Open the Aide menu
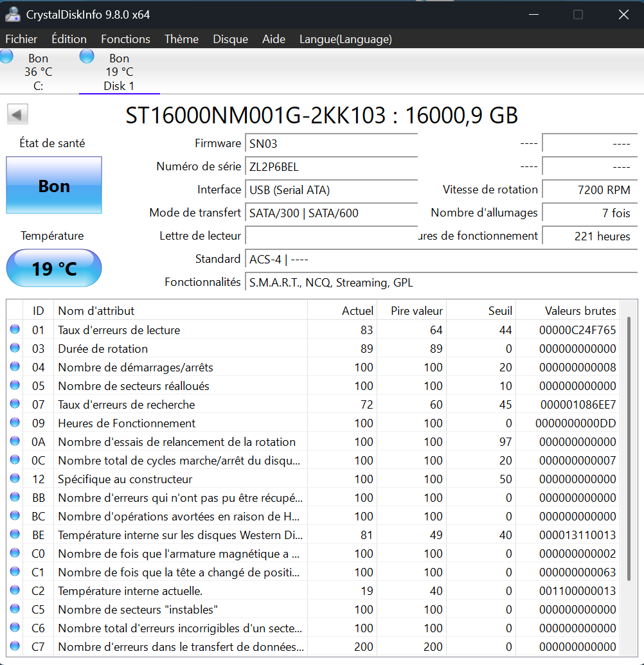Image resolution: width=644 pixels, height=665 pixels. (274, 39)
